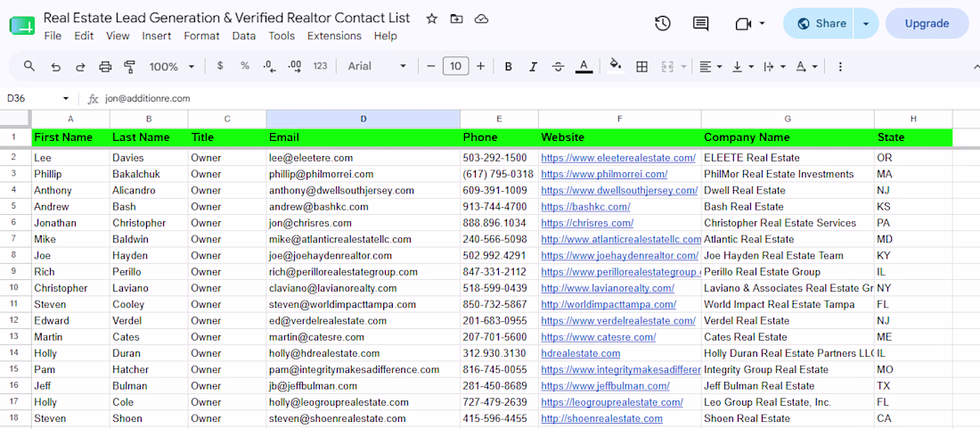Toggle bold formatting
980x429 pixels.
click(x=508, y=66)
